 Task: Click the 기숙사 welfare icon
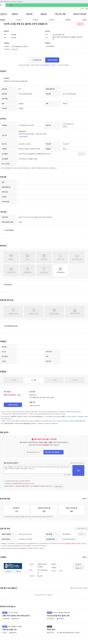[x=27, y=257]
